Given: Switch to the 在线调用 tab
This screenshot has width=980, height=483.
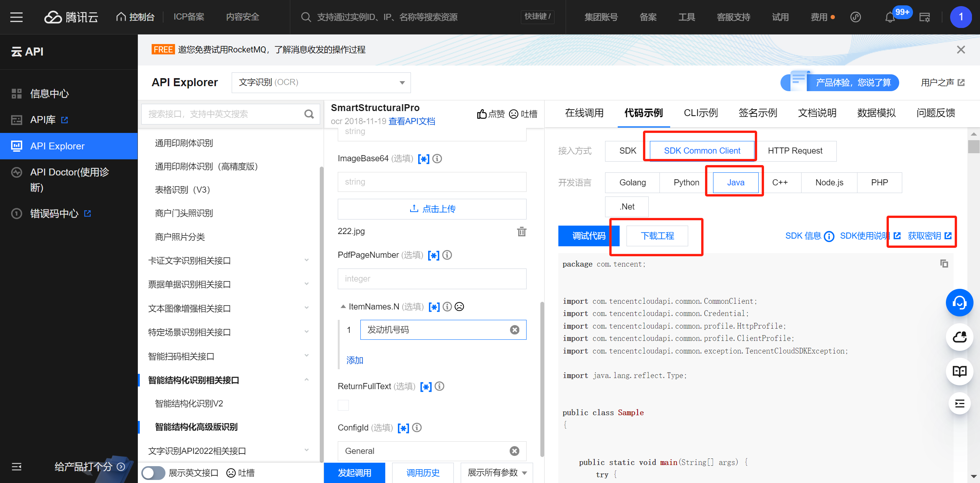Looking at the screenshot, I should (x=584, y=113).
